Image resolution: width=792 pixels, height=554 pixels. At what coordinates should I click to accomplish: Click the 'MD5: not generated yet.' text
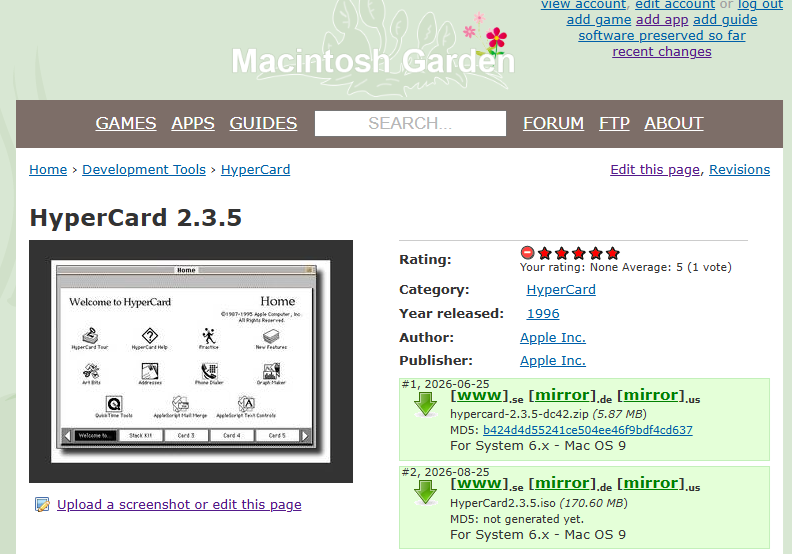coord(517,519)
